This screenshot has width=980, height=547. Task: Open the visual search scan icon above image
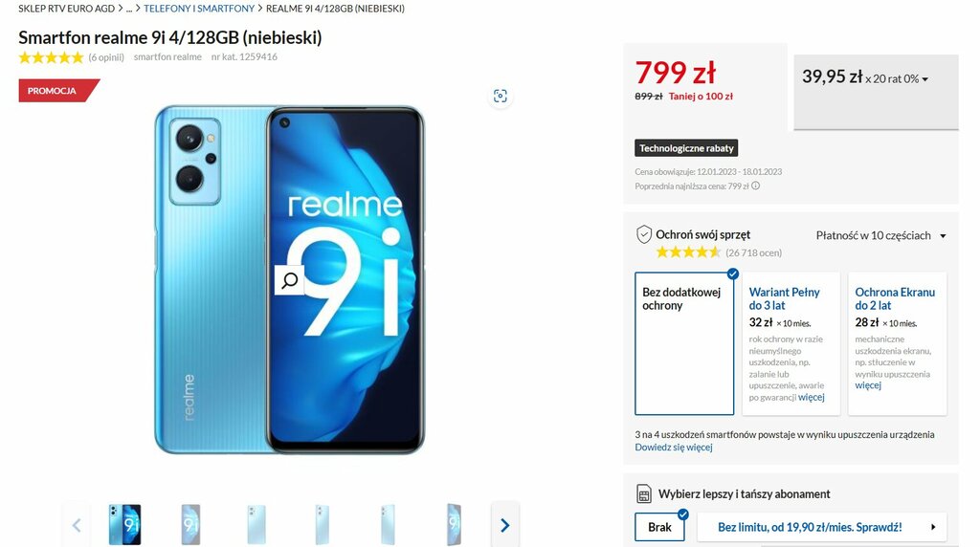coord(500,97)
